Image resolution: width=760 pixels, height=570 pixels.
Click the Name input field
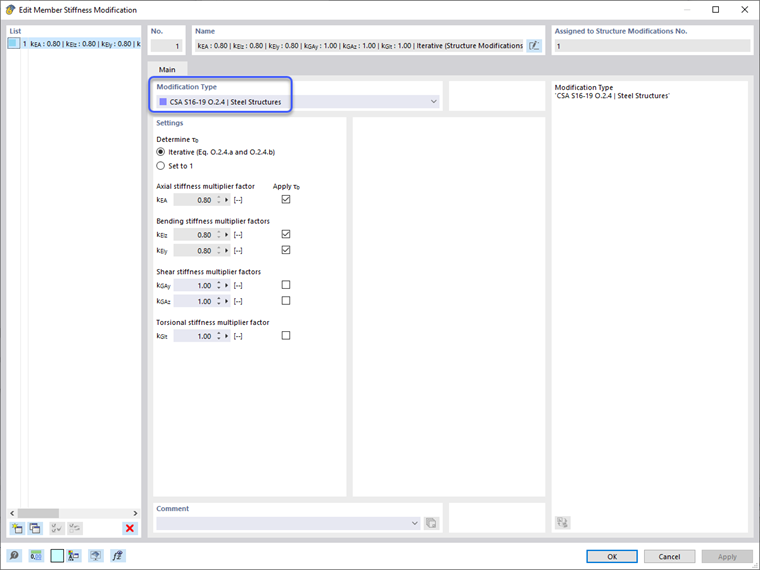pos(359,46)
